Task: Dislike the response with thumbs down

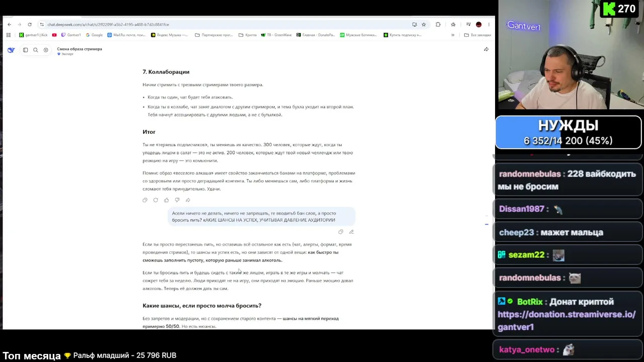Action: point(177,200)
